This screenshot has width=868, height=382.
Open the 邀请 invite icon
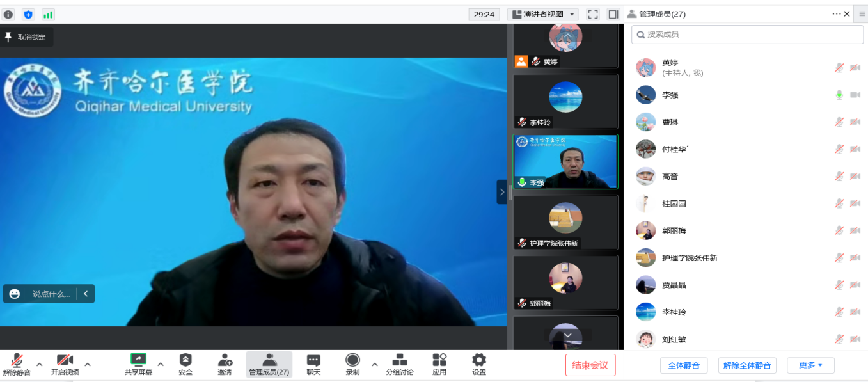click(225, 360)
